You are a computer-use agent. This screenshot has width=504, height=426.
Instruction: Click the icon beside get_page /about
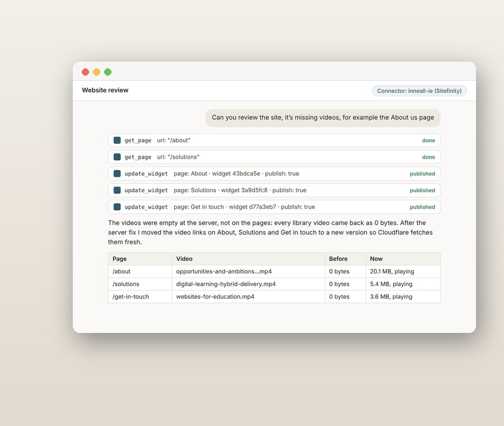coord(117,140)
